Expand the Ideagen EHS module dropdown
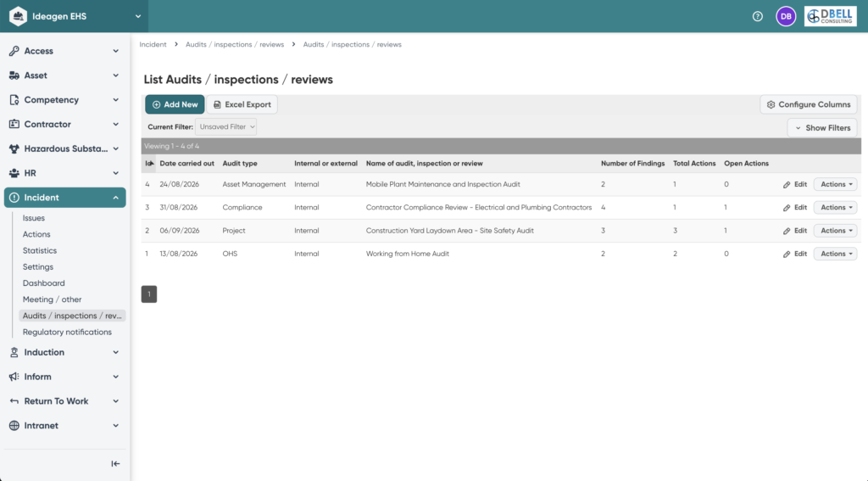Viewport: 868px width, 481px height. (x=138, y=17)
